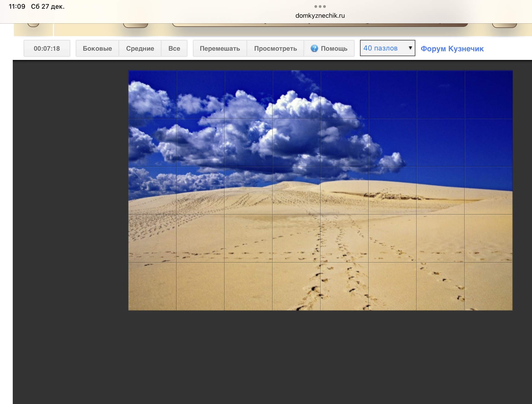Click the empty dark area left of the puzzle
Screen dimensions: 532x404
[71, 190]
